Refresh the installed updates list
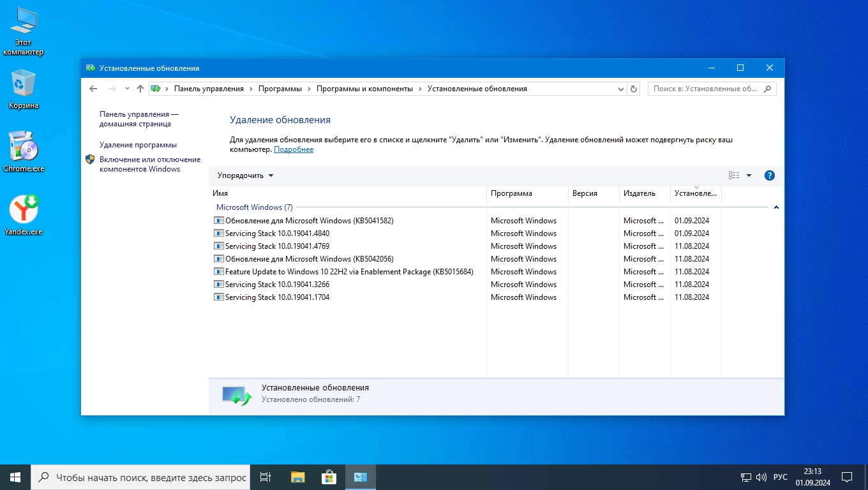The height and width of the screenshot is (490, 868). pyautogui.click(x=634, y=89)
